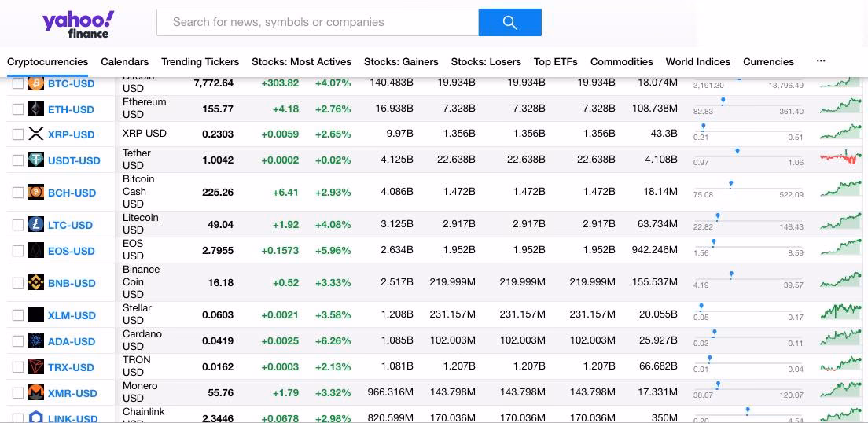This screenshot has width=868, height=423.
Task: Click the search news and symbols field
Action: [x=318, y=22]
